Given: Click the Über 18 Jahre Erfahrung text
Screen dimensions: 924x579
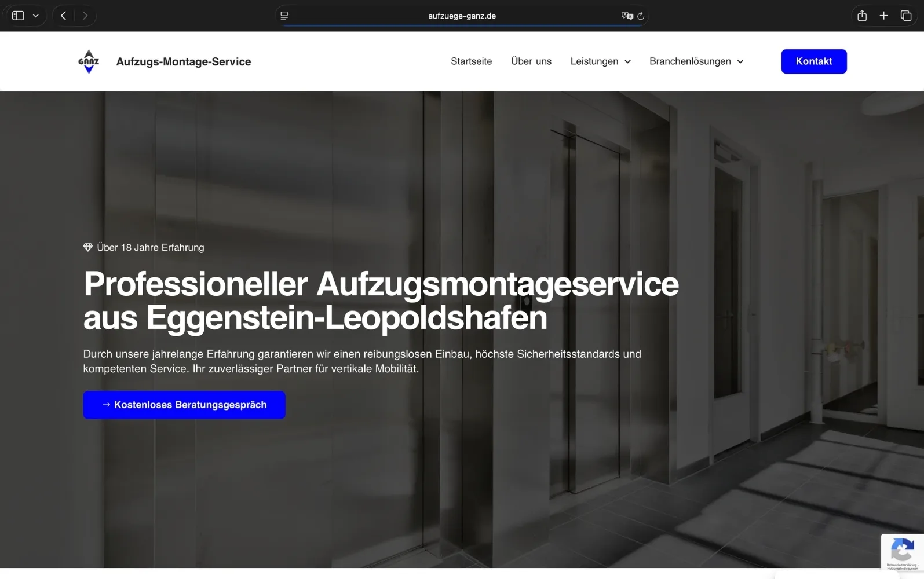Looking at the screenshot, I should tap(151, 247).
